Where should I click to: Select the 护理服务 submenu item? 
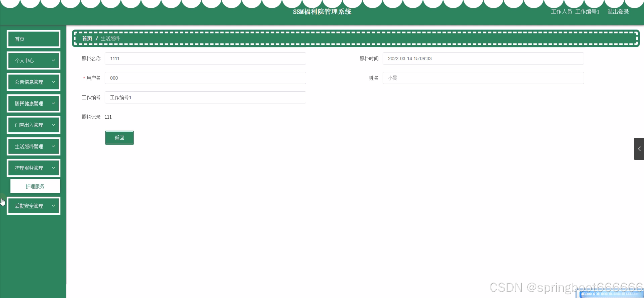35,186
